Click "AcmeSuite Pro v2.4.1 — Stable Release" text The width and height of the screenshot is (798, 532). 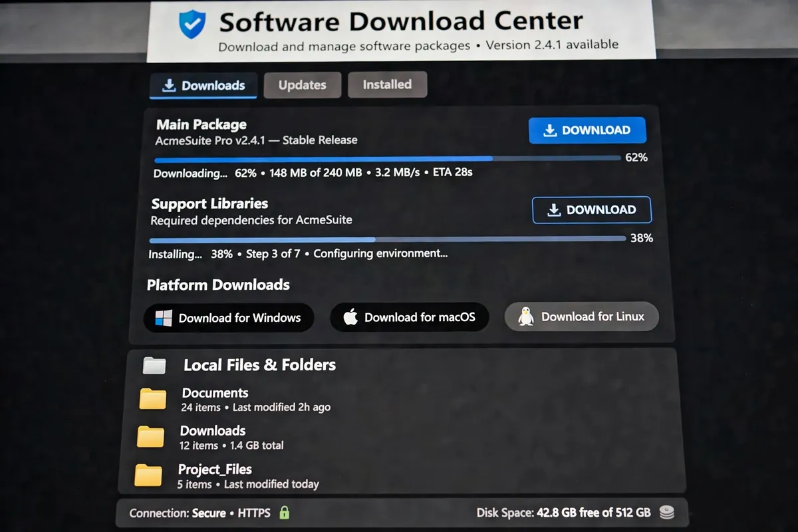tap(256, 140)
